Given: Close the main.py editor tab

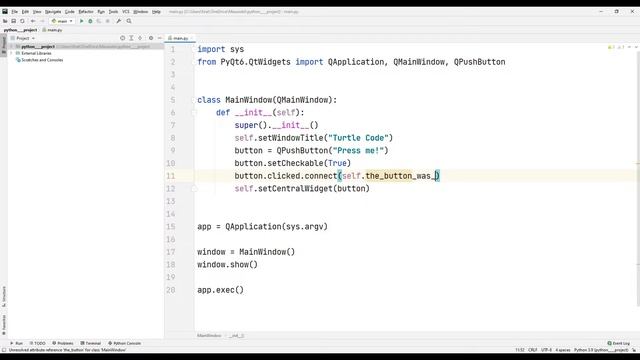Looking at the screenshot, I should 192,38.
